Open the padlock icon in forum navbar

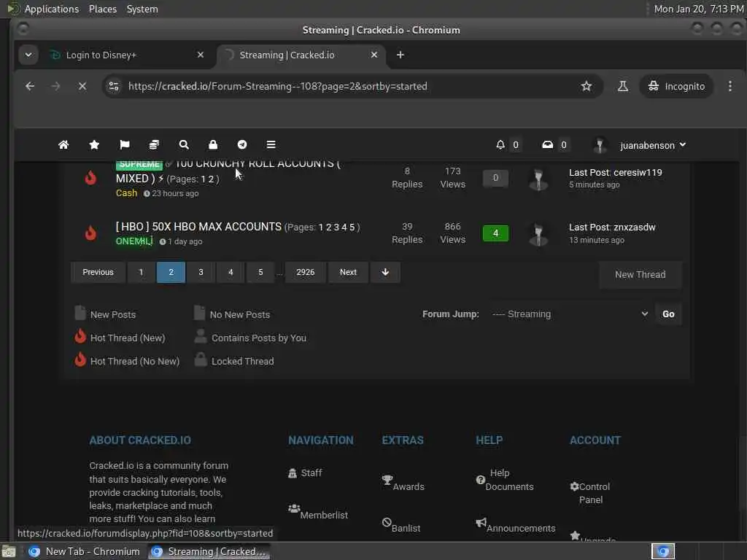[x=213, y=145]
